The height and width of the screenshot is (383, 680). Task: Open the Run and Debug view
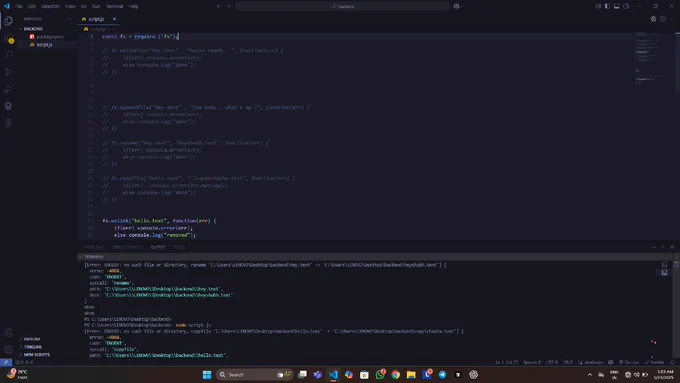pyautogui.click(x=8, y=89)
